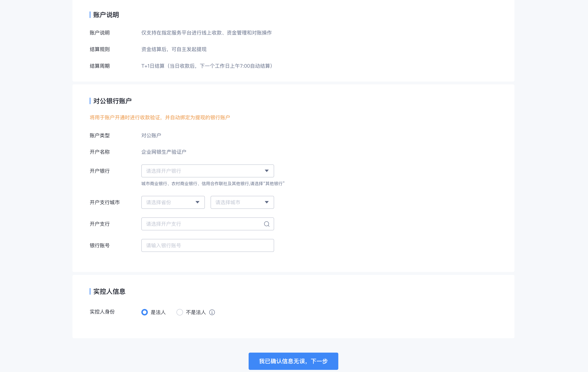Viewport: 588px width, 372px height.
Task: Expand the 请选择城市 city dropdown
Action: pos(242,202)
